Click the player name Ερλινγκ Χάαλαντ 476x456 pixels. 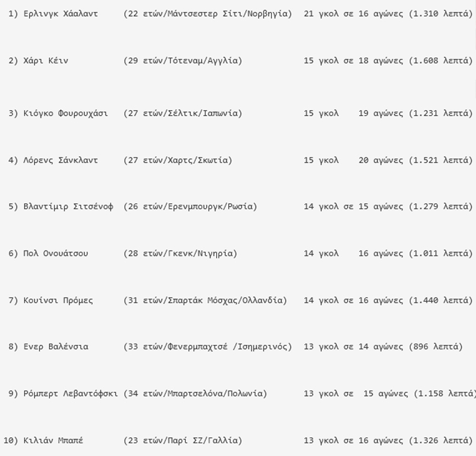[61, 14]
